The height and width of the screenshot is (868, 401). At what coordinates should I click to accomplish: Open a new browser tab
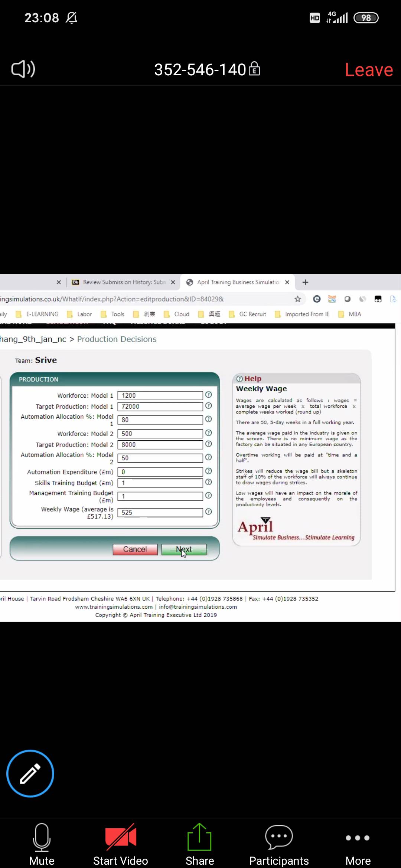point(305,282)
